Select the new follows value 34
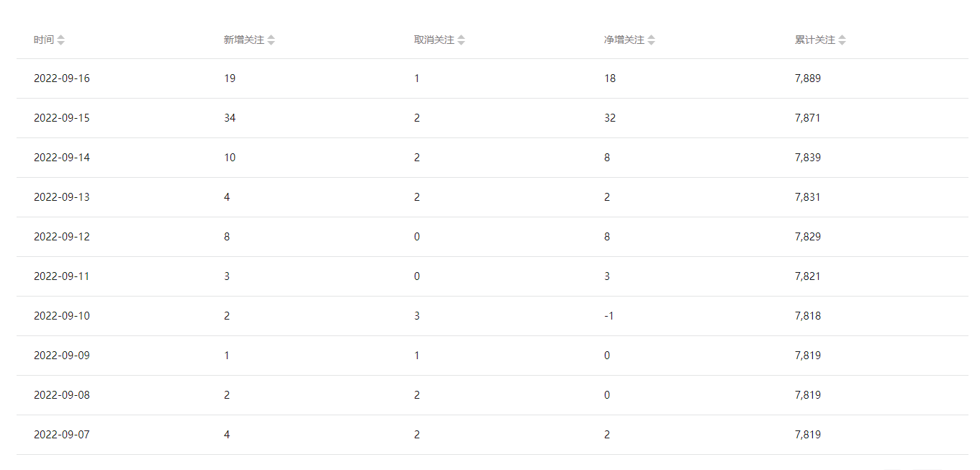 pos(230,118)
